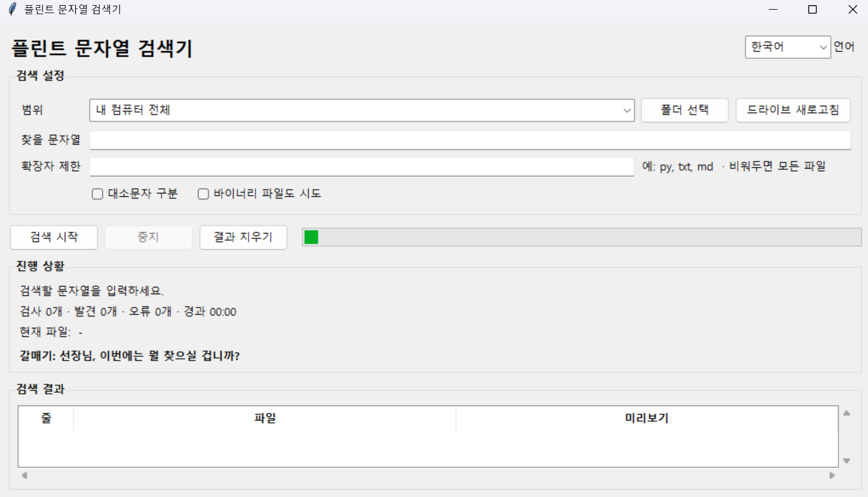Enable the 바이너리 파일도 시도 checkbox

coord(203,194)
